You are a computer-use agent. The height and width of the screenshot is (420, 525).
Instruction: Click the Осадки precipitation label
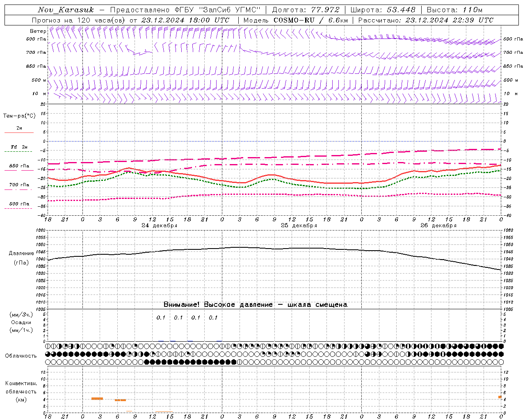(x=21, y=322)
